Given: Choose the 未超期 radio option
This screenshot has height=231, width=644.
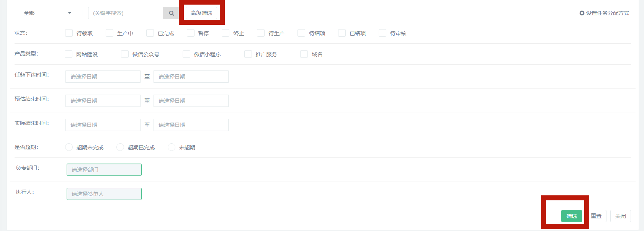Looking at the screenshot, I should (x=172, y=147).
